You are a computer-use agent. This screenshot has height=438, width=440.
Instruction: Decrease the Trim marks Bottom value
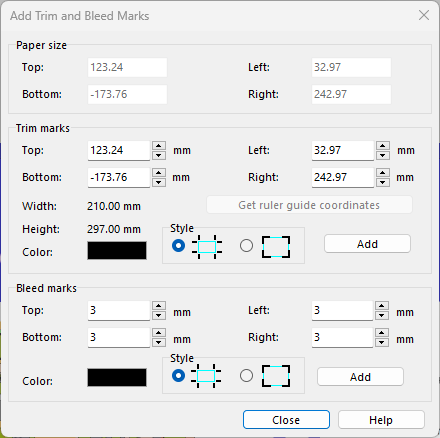tap(159, 182)
